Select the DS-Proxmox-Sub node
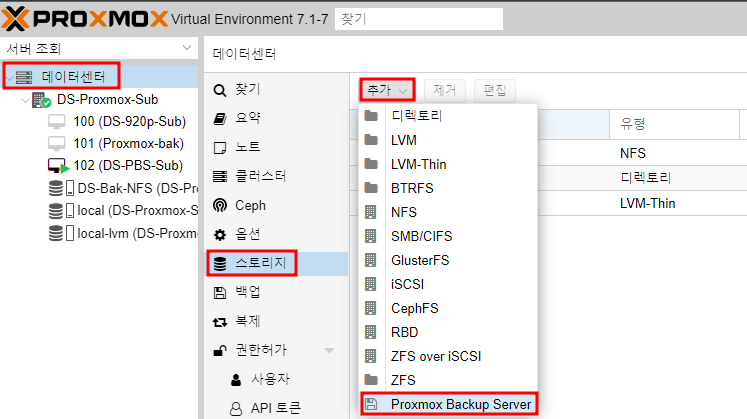747x419 pixels. (x=108, y=100)
